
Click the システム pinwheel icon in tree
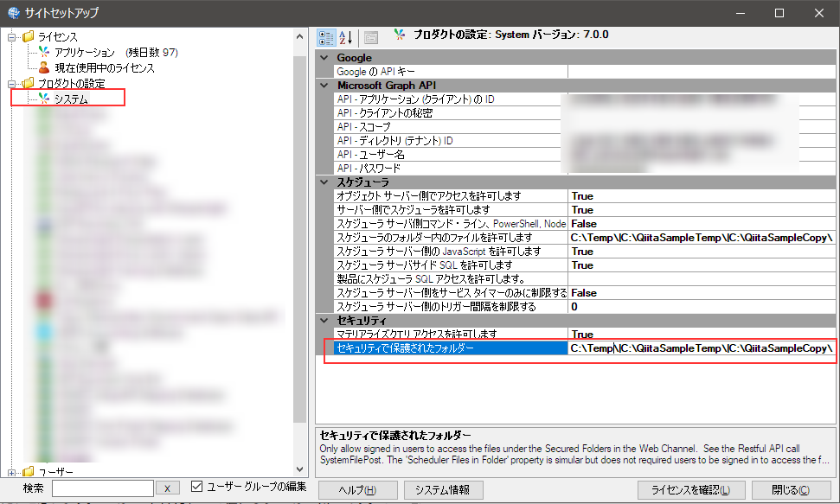point(44,99)
